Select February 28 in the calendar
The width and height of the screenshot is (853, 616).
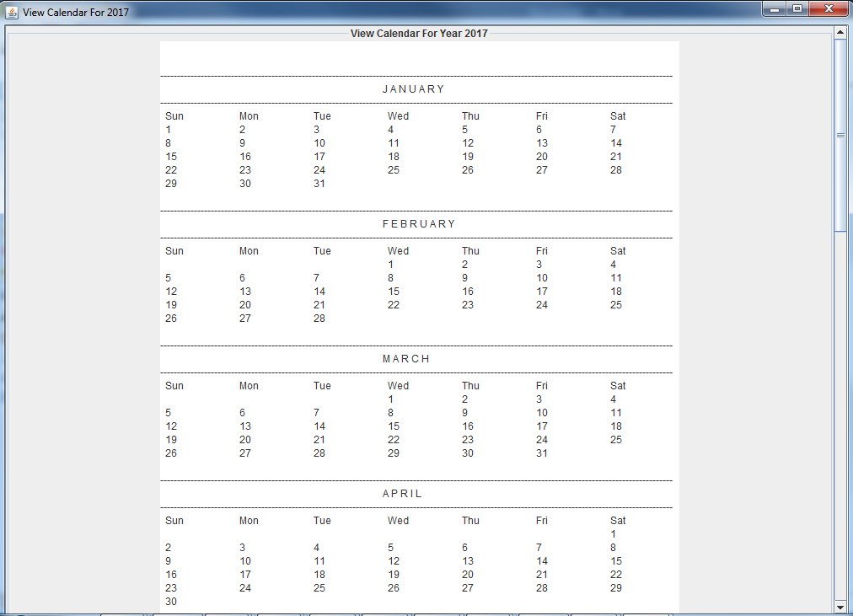[x=319, y=319]
